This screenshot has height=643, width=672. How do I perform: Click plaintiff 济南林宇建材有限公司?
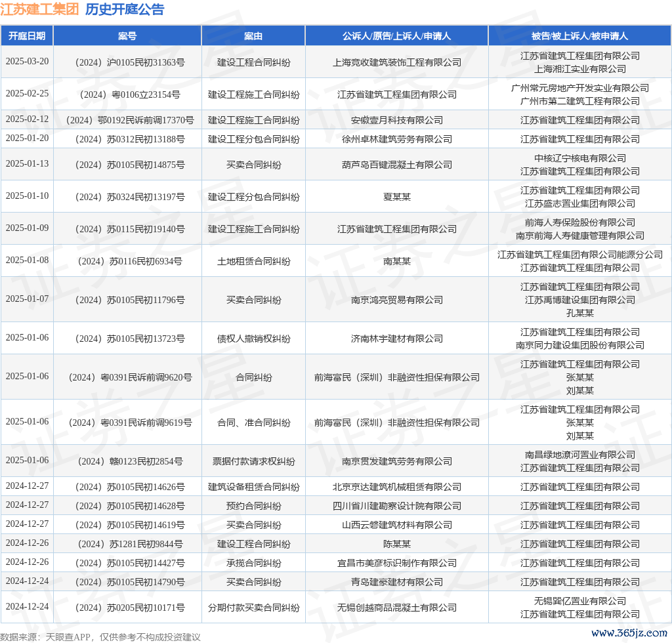tap(397, 339)
